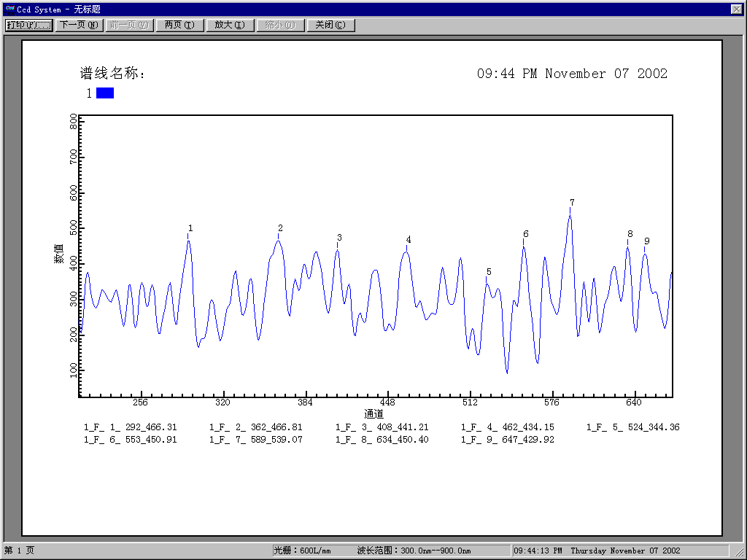
Task: Click y-axis tick value 800
Action: [74, 122]
